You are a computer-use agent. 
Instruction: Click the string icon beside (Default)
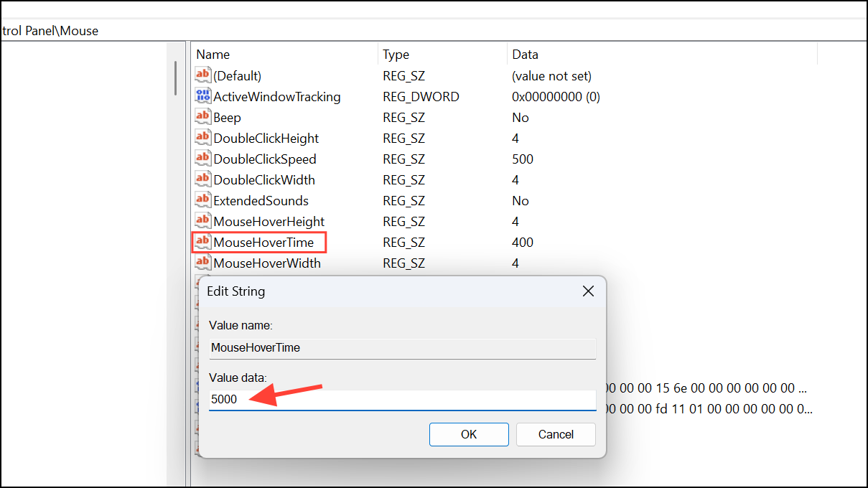203,75
